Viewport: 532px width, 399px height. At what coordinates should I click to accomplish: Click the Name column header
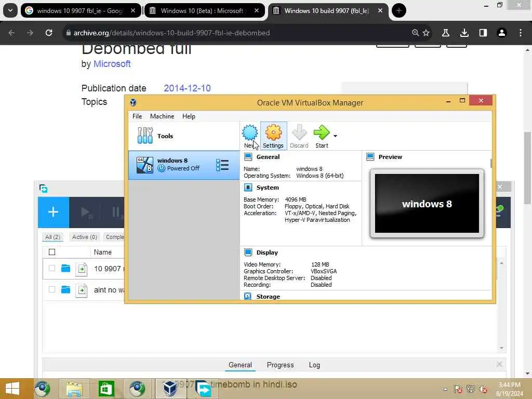pos(103,252)
